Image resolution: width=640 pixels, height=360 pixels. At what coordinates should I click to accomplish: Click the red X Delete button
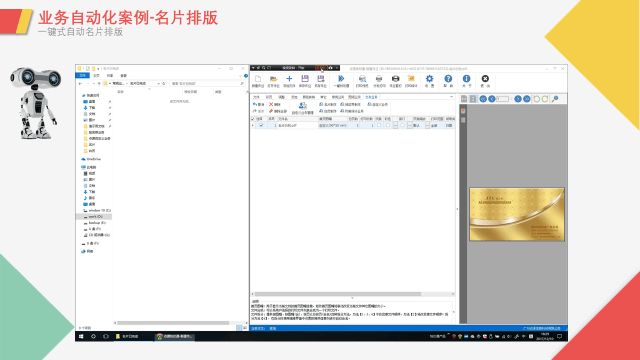275,104
